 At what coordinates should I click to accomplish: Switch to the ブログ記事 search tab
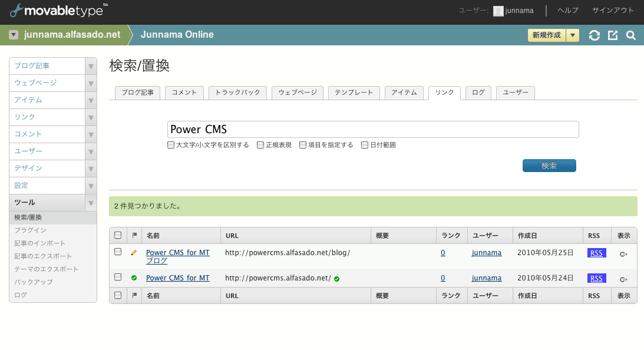click(138, 93)
